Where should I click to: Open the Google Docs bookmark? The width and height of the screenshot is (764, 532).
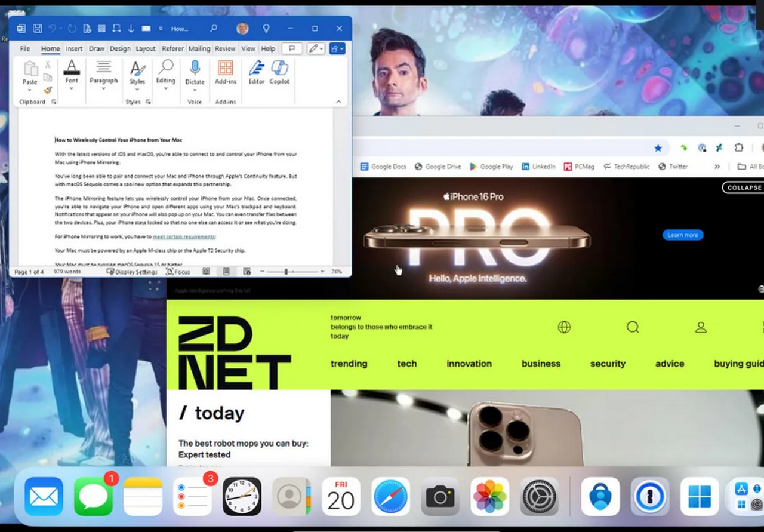[x=383, y=167]
